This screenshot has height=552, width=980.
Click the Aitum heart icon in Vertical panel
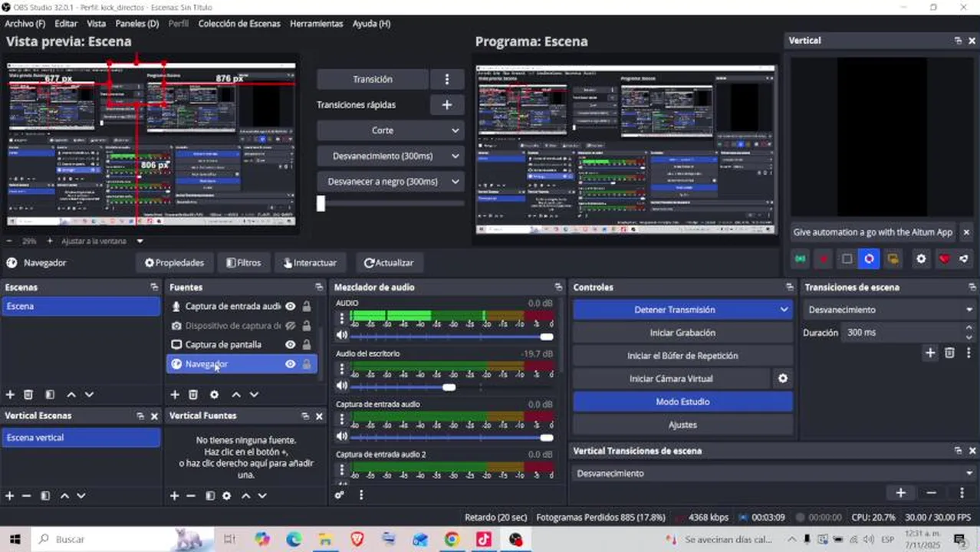coord(944,259)
